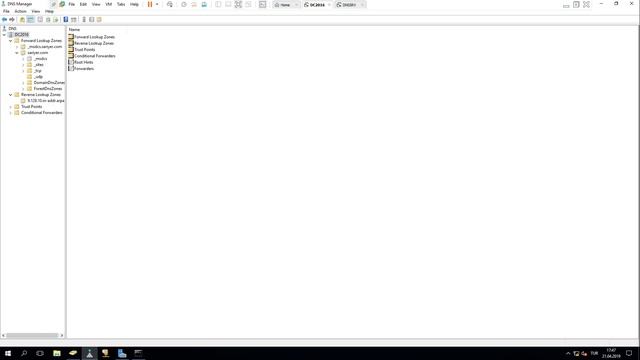
Task: Click the send Ctrl+Alt+Del VMware toolbar icon
Action: click(170, 4)
